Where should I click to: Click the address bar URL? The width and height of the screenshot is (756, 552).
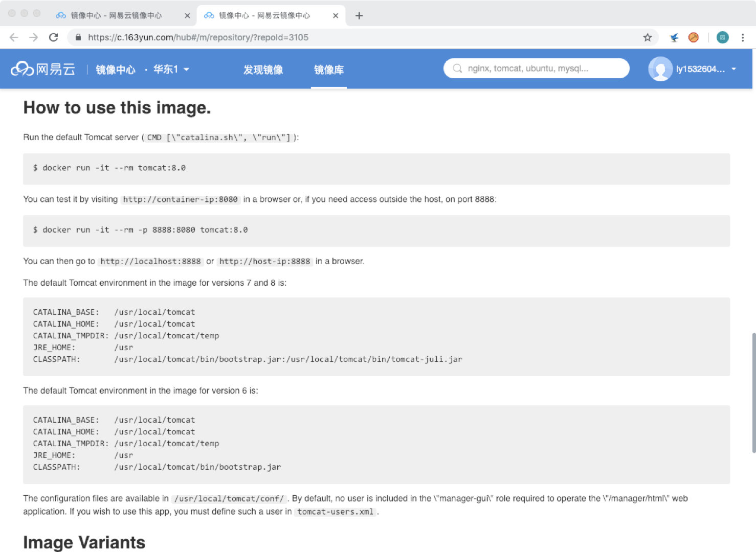pyautogui.click(x=198, y=37)
